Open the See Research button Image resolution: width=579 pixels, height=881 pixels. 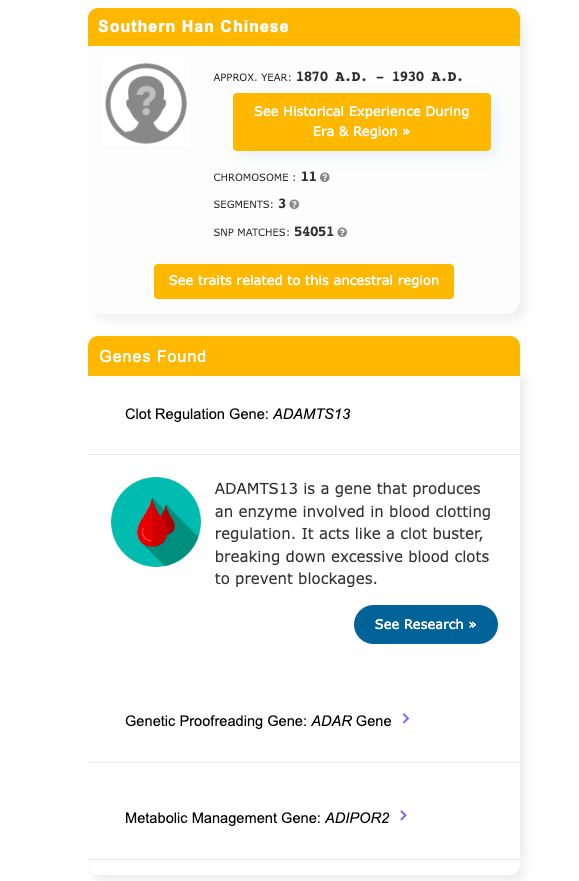click(426, 624)
